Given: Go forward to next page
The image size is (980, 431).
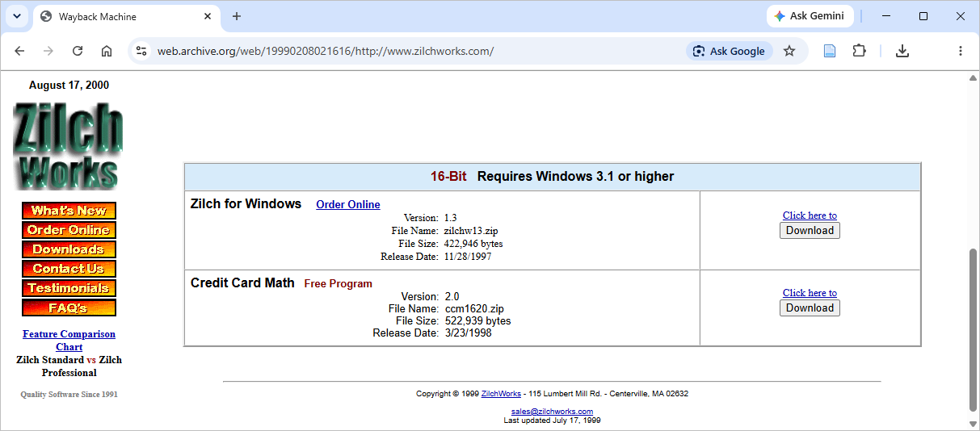Looking at the screenshot, I should 48,51.
